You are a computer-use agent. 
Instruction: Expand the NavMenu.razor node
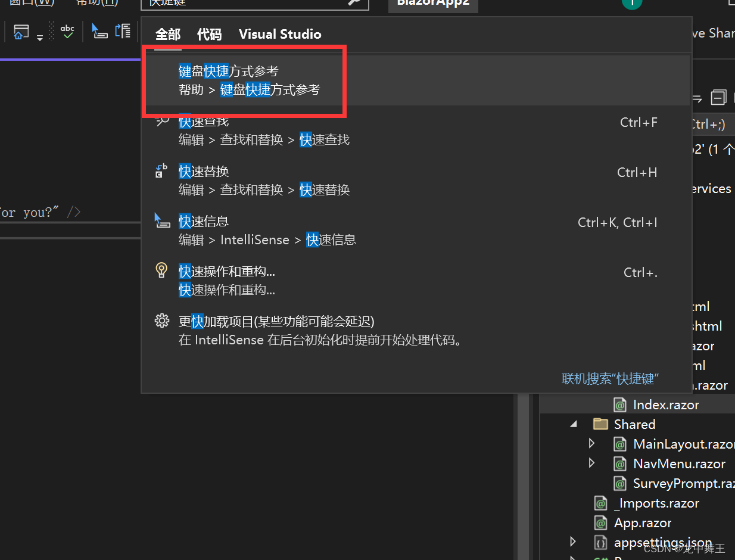coord(591,463)
